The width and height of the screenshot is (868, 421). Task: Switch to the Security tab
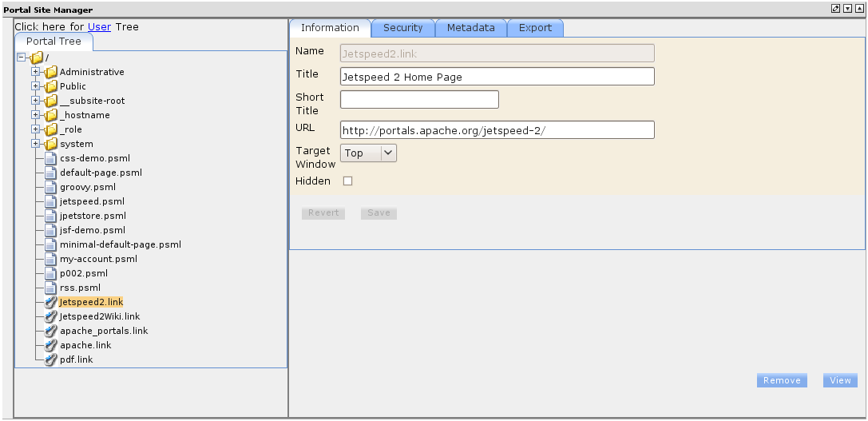[x=402, y=27]
